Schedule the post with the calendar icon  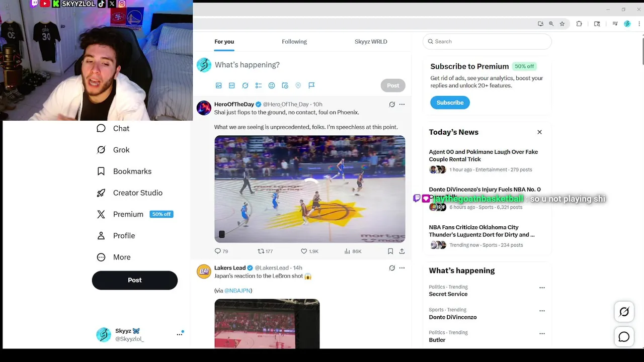tap(285, 85)
